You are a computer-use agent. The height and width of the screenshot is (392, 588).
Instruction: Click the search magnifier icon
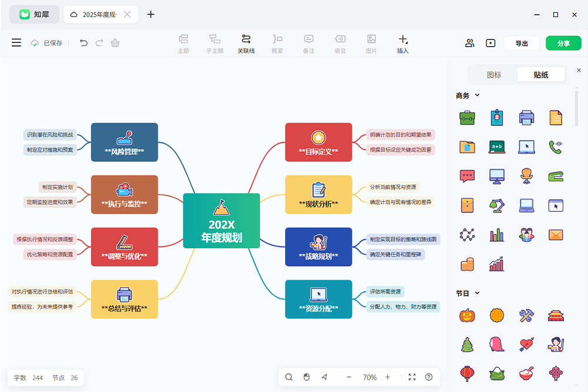tap(289, 377)
